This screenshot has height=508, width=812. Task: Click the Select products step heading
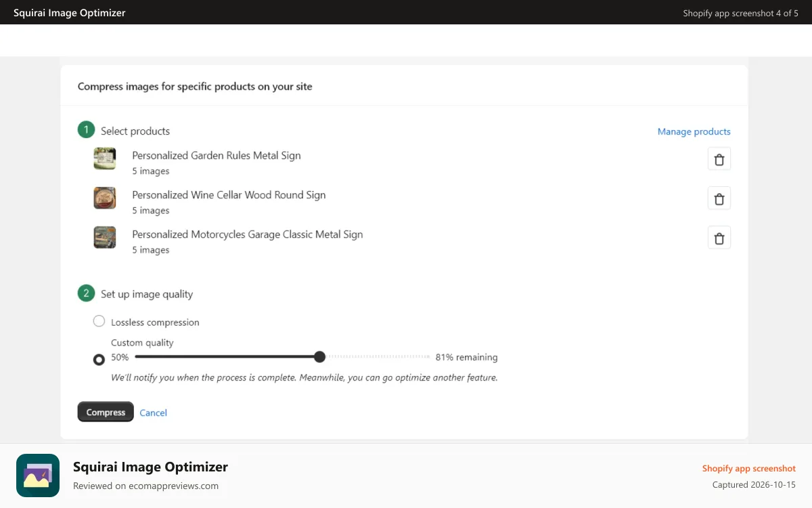tap(135, 131)
